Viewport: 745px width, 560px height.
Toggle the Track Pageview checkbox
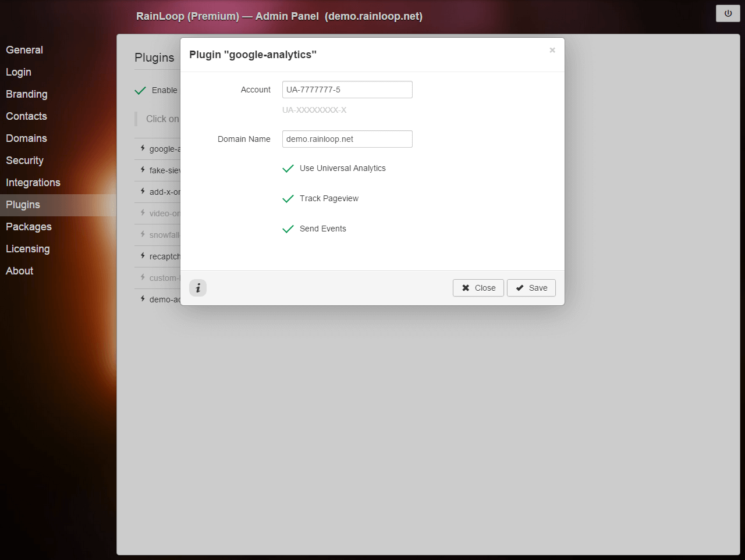pyautogui.click(x=288, y=199)
